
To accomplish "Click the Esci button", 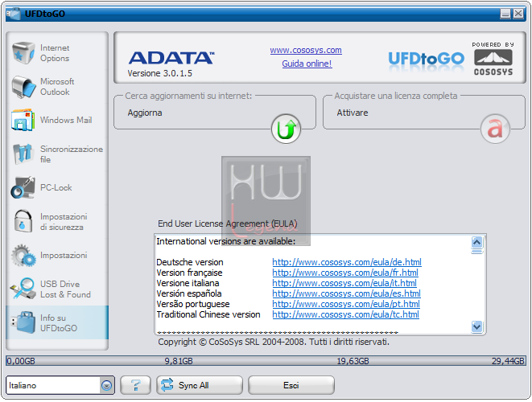I will 291,385.
